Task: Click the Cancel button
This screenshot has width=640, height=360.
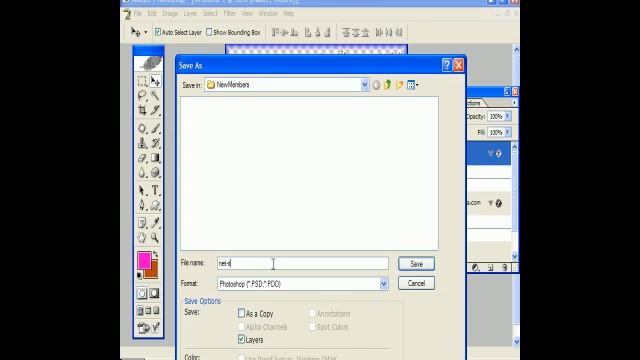Action: 416,283
